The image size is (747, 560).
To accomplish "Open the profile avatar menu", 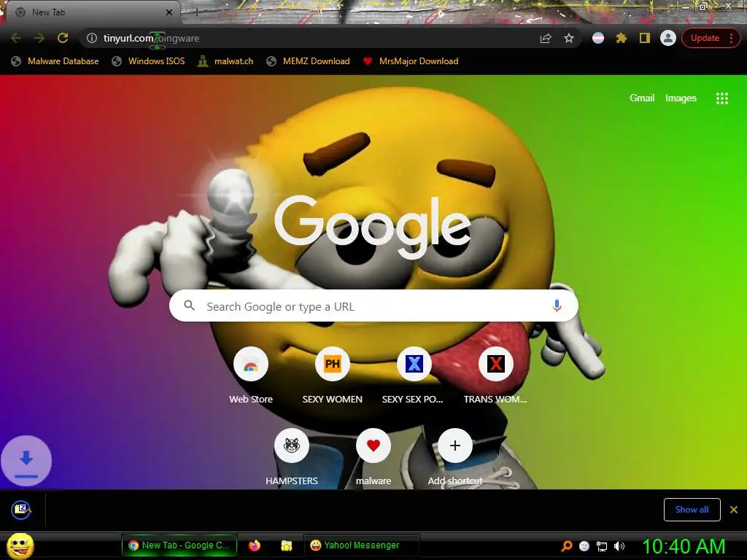I will tap(668, 38).
